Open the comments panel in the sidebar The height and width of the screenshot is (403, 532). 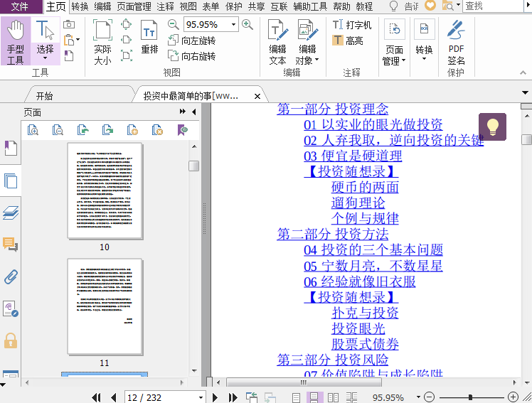tap(11, 244)
